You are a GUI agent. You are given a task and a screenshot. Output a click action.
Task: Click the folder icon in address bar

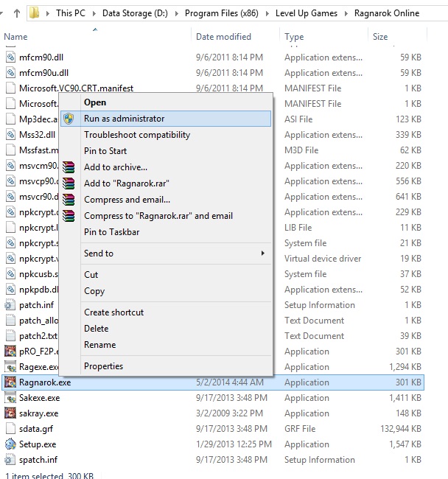click(34, 13)
